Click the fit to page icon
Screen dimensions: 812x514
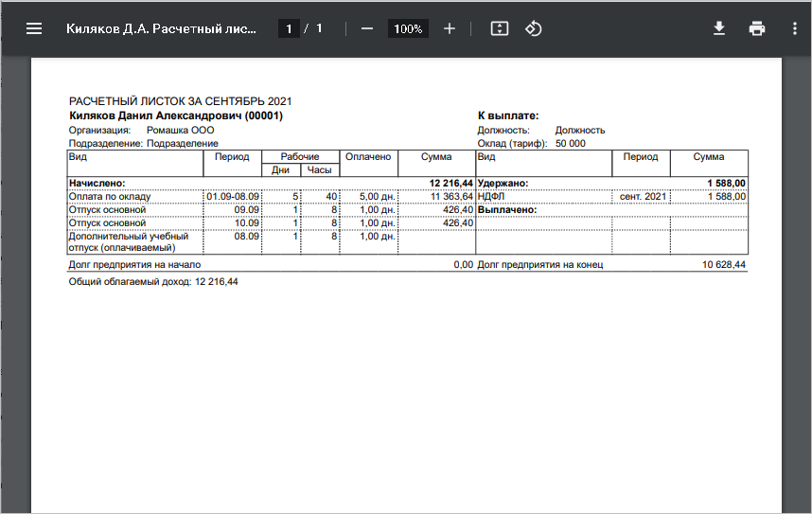tap(499, 28)
